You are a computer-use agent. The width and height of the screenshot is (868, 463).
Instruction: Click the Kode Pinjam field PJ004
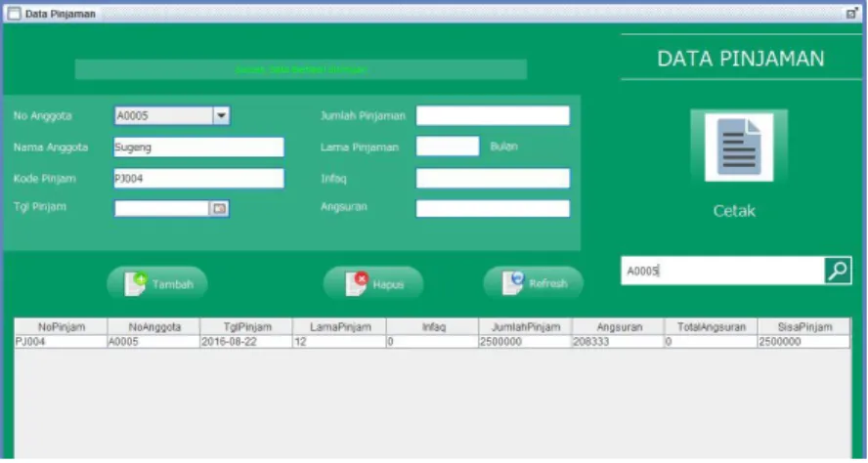pyautogui.click(x=198, y=178)
